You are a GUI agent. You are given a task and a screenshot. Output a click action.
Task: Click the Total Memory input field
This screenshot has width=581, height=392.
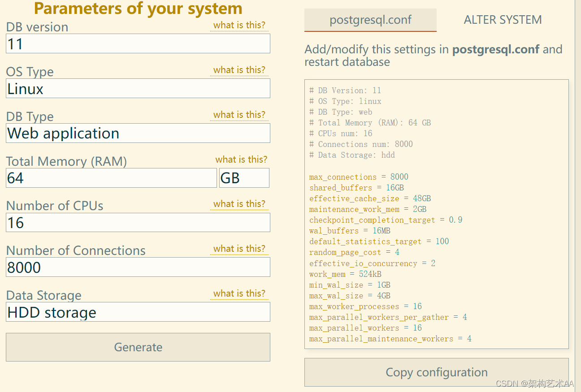[111, 178]
